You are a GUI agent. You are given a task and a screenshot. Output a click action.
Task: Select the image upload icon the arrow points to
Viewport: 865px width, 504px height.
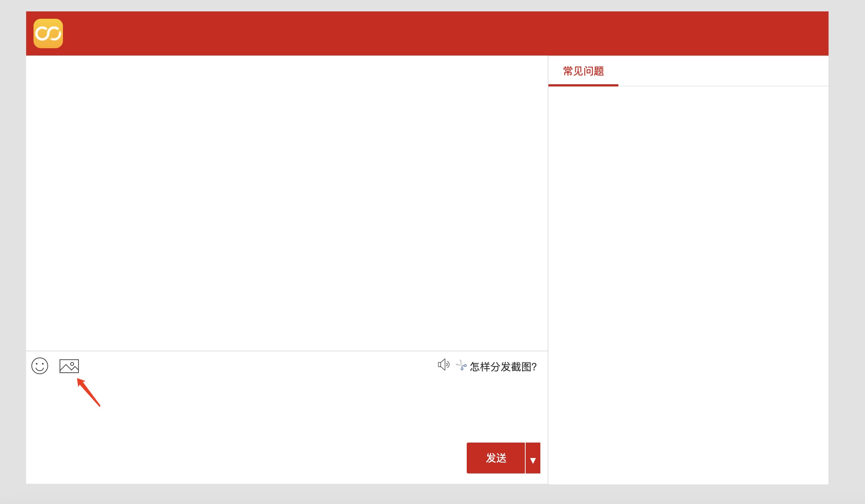tap(69, 366)
